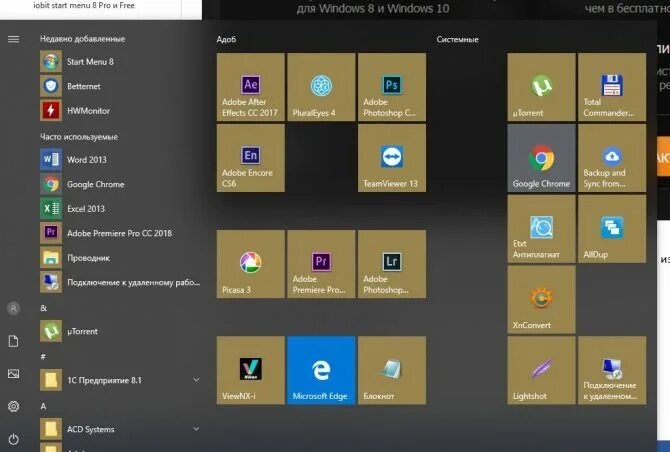Open µTorrent tile in Системные group

tap(541, 87)
